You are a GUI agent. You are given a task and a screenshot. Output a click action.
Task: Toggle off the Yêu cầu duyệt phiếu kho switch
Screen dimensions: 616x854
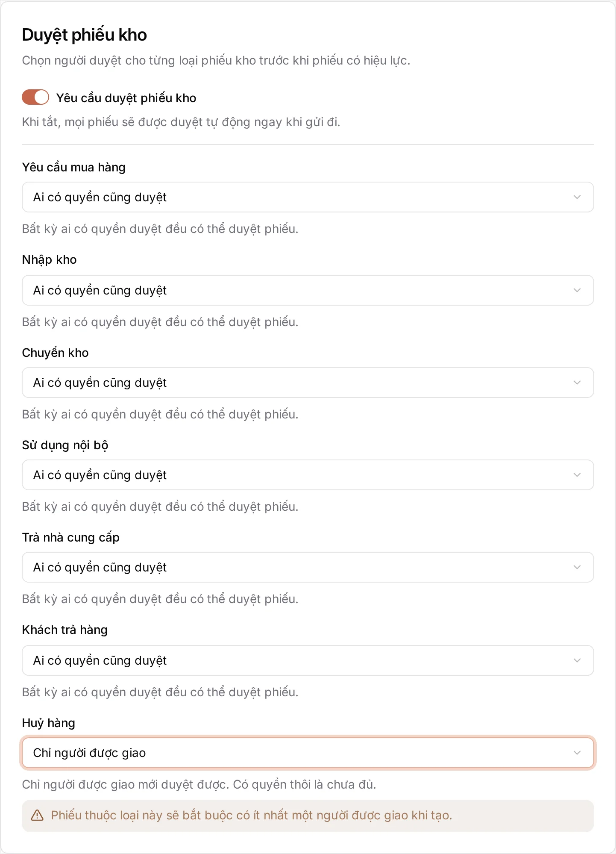(35, 97)
